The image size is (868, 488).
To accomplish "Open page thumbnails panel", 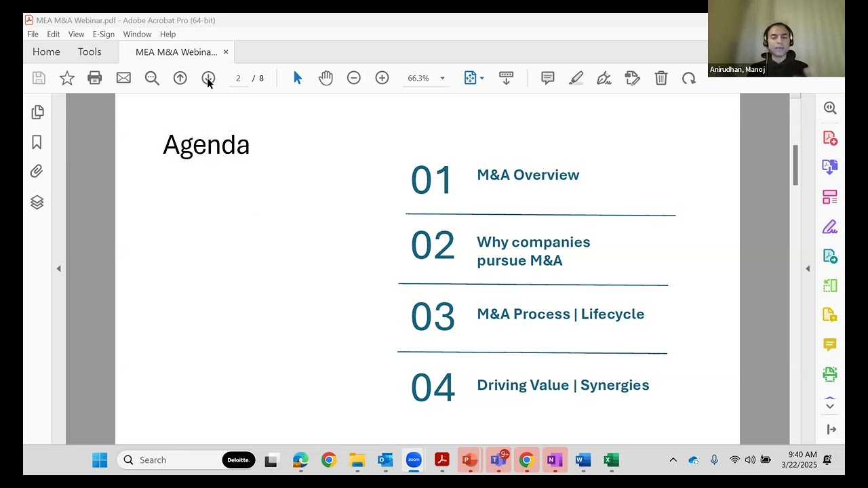I will (x=37, y=112).
